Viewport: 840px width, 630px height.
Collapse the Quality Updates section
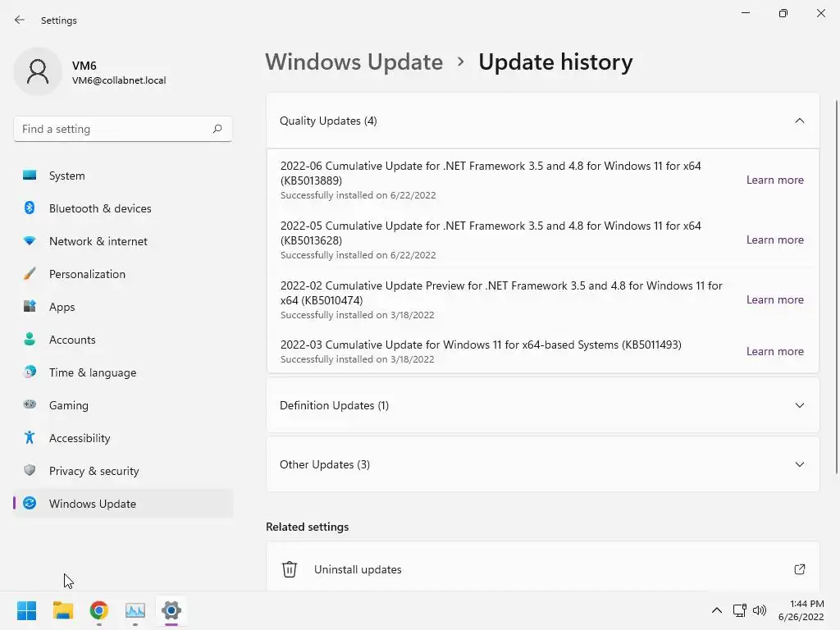(799, 121)
